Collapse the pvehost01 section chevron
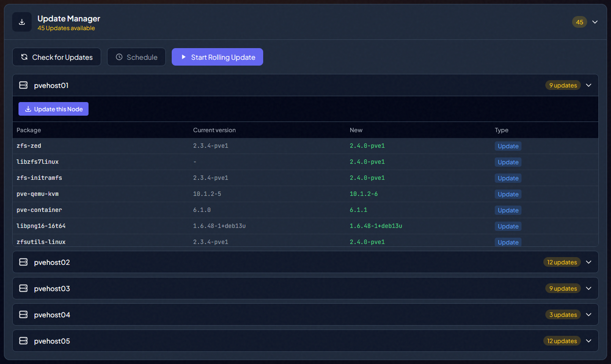This screenshot has height=364, width=611. (589, 85)
